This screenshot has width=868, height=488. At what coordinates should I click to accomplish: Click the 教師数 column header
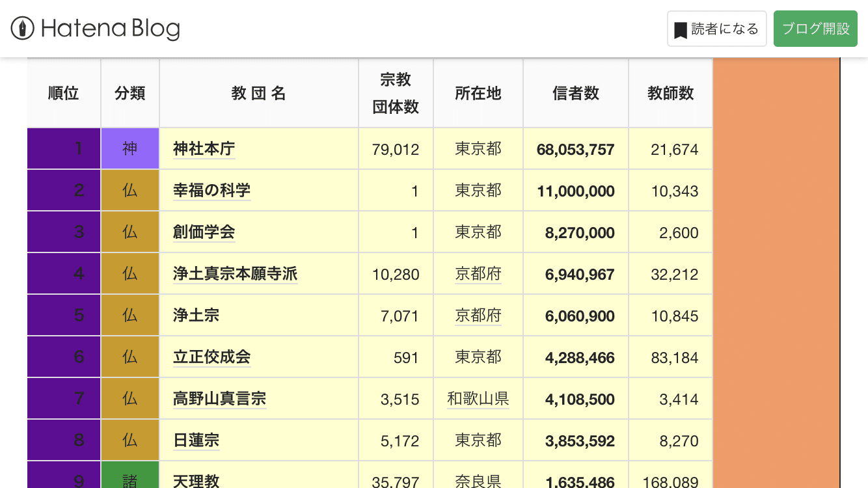[x=671, y=93]
